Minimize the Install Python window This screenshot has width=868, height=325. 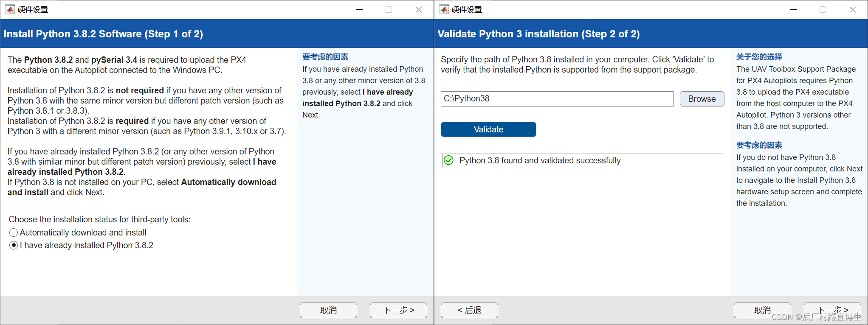[x=359, y=9]
